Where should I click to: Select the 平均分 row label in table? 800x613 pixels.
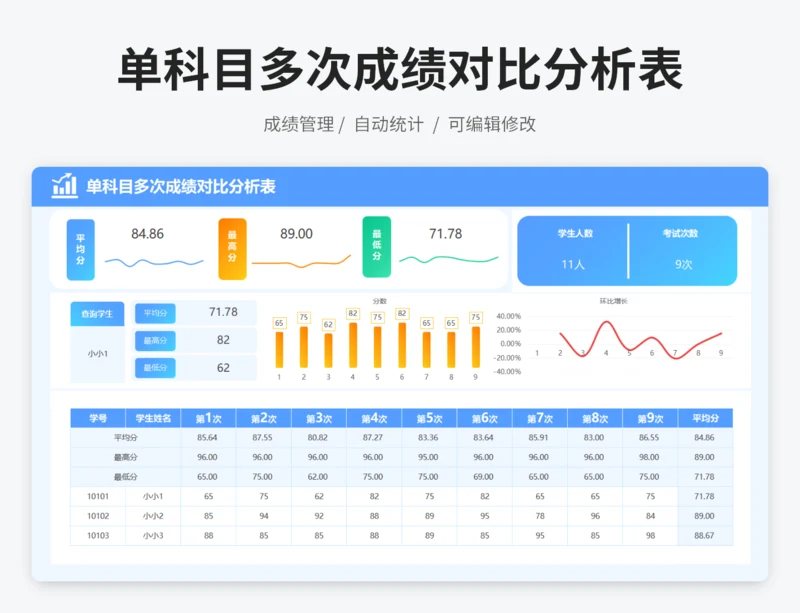[126, 437]
